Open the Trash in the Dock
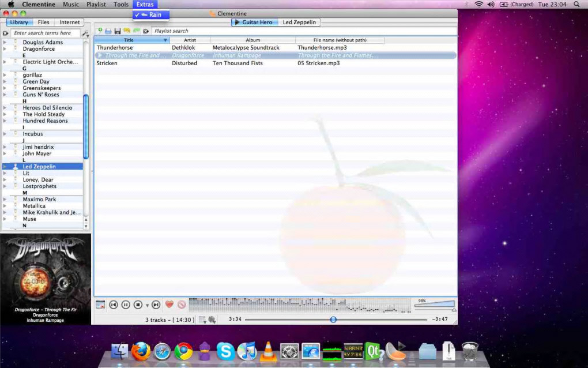Image resolution: width=588 pixels, height=368 pixels. [469, 351]
